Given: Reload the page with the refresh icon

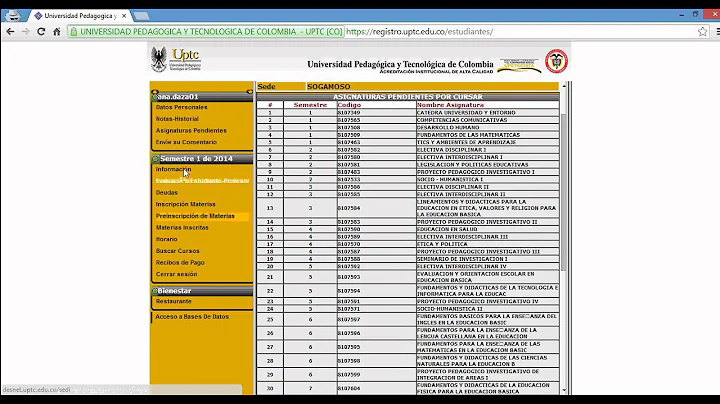Looking at the screenshot, I should click(x=41, y=32).
